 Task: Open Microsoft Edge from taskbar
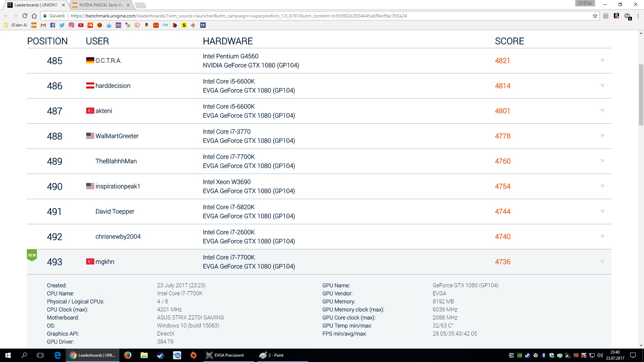57,355
